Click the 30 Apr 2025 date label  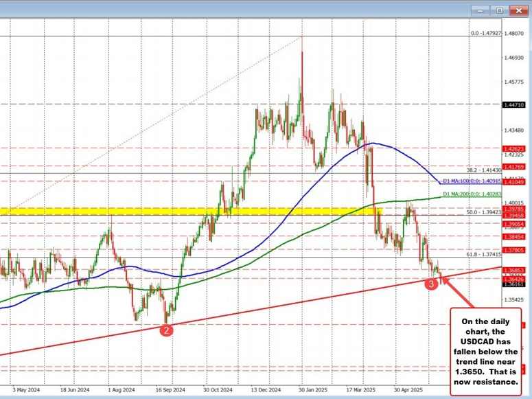point(408,390)
